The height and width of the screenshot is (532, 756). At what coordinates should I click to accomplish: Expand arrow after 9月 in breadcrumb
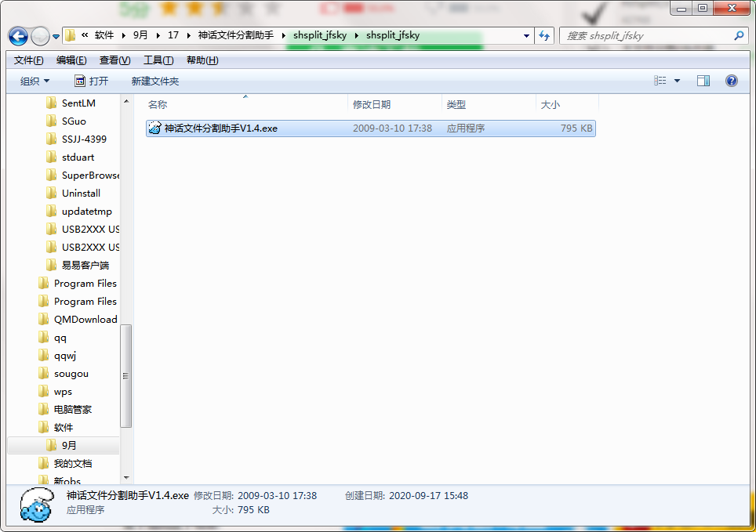pos(158,36)
